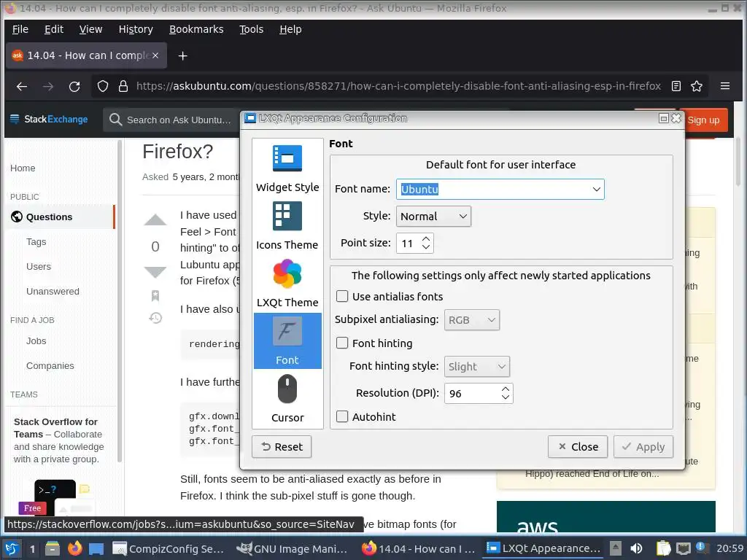Increase the Resolution DPI value
Image resolution: width=747 pixels, height=560 pixels.
coord(506,389)
